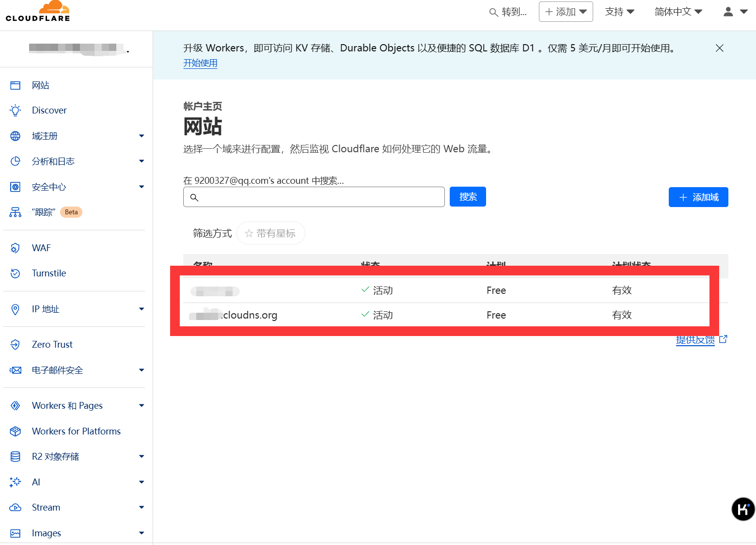
Task: Follow the 开始使用 link in banner
Action: pyautogui.click(x=200, y=63)
